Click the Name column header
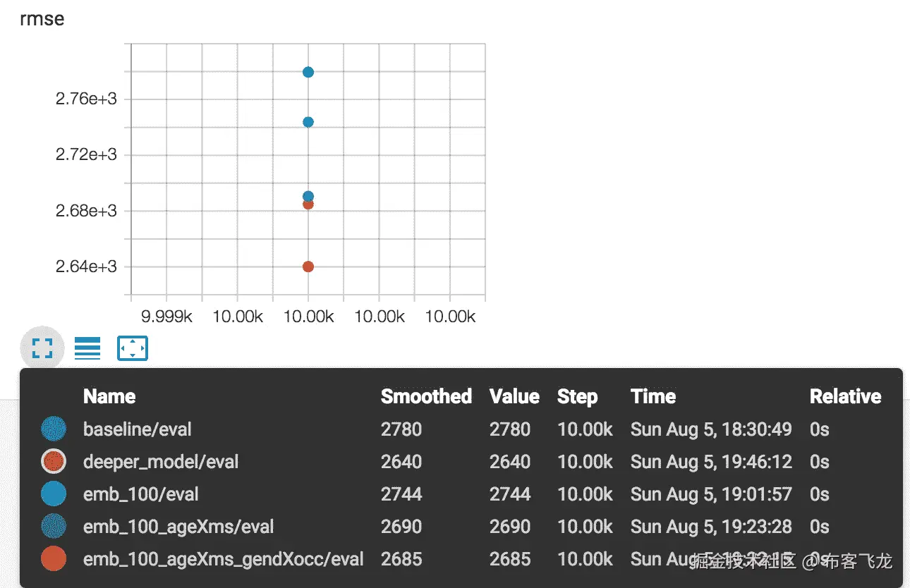This screenshot has height=588, width=910. (x=109, y=396)
